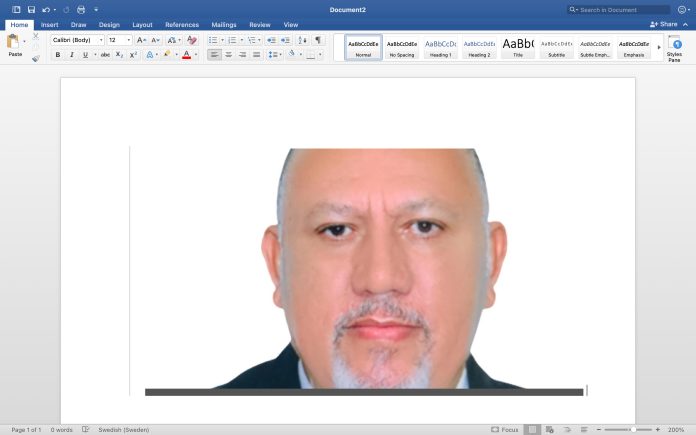
Task: Click the Sort A-Z icon
Action: pyautogui.click(x=302, y=40)
